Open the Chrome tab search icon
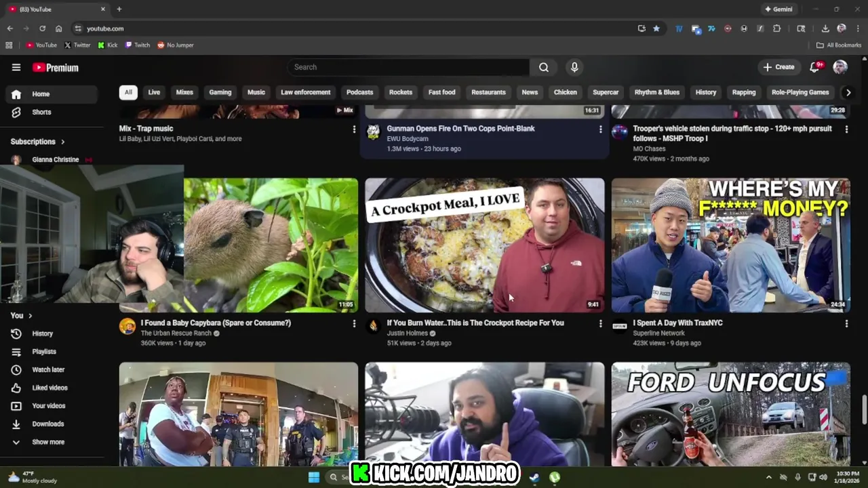This screenshot has height=488, width=868. coord(801,28)
